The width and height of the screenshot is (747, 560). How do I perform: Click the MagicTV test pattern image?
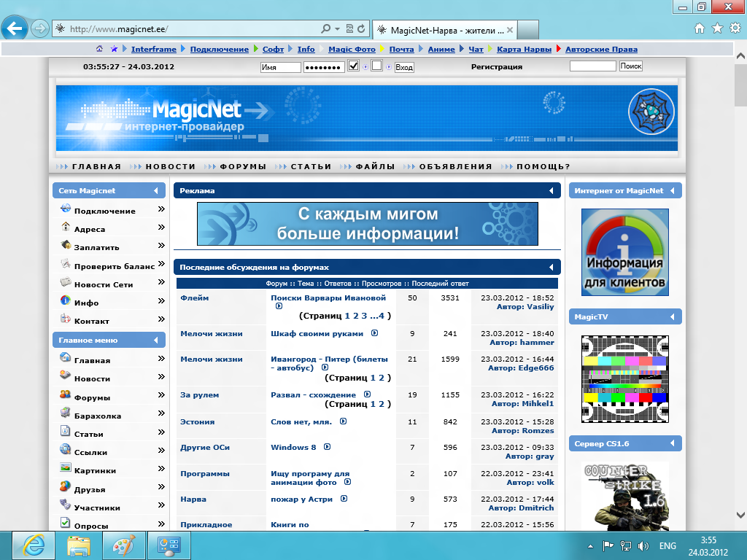625,379
